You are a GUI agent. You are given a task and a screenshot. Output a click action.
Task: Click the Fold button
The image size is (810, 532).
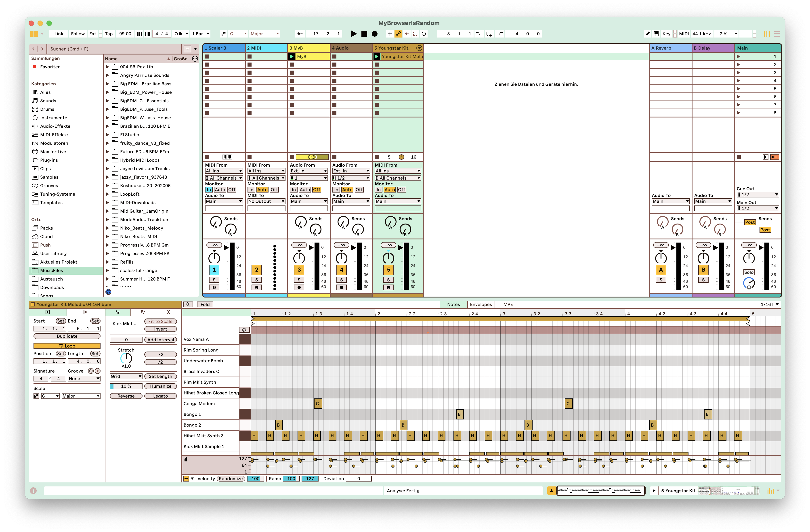205,304
